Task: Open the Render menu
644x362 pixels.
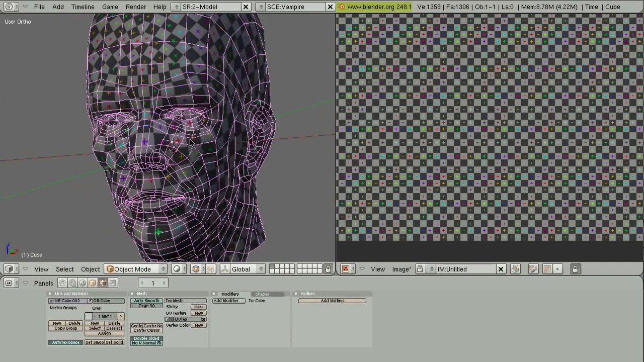Action: coord(136,7)
